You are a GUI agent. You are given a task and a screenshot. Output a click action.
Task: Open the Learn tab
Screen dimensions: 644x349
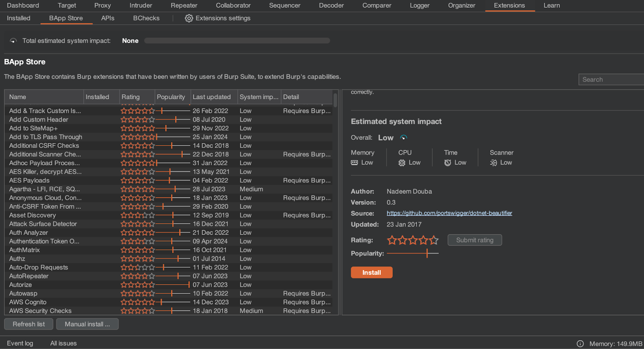tap(552, 6)
